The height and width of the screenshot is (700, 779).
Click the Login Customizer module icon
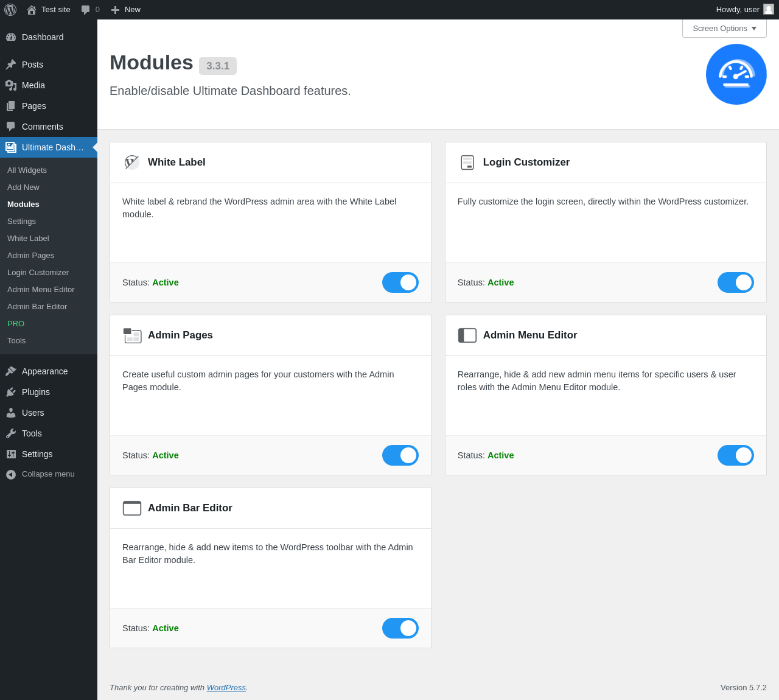pos(467,163)
